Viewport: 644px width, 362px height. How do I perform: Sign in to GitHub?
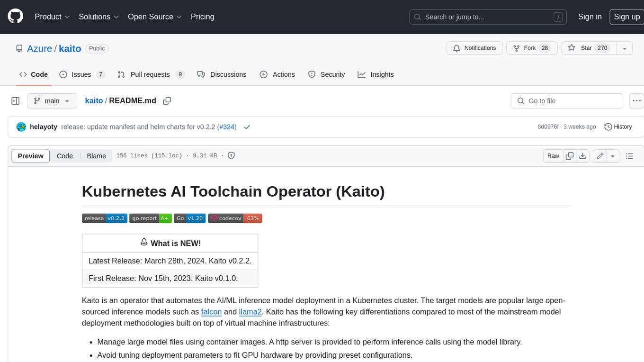pyautogui.click(x=590, y=17)
